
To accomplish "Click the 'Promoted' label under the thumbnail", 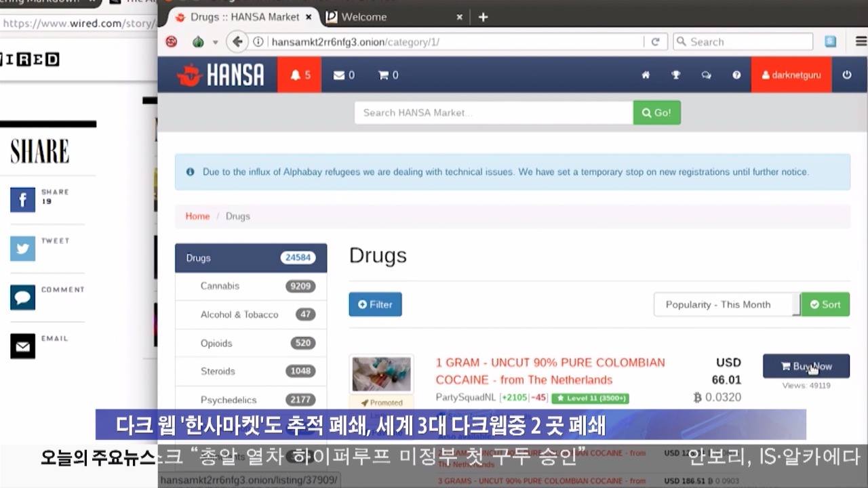I will coord(381,403).
